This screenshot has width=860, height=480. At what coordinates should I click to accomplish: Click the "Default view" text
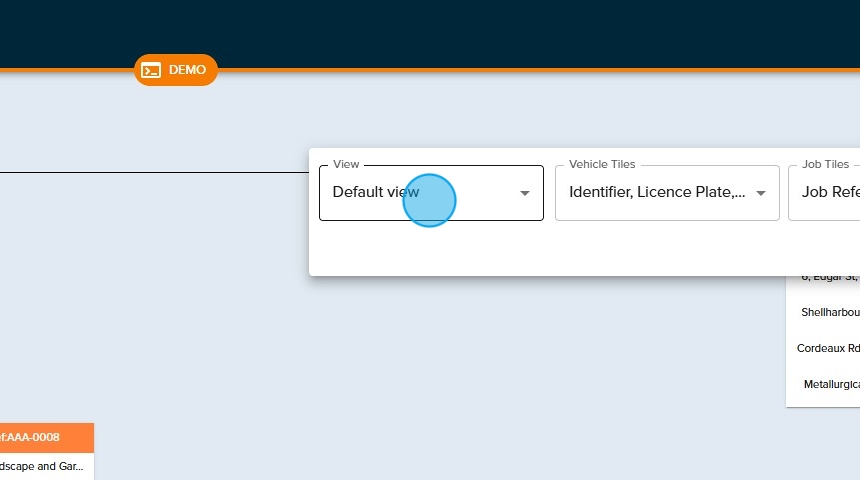click(375, 192)
